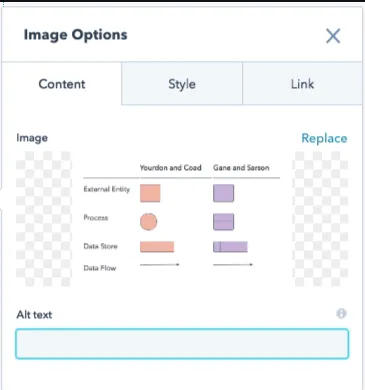
Task: Click the Gane and Sarson data flow arrow
Action: tap(233, 265)
